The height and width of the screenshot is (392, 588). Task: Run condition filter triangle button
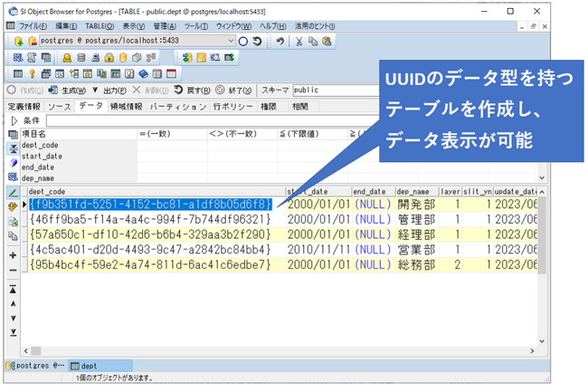pos(14,120)
